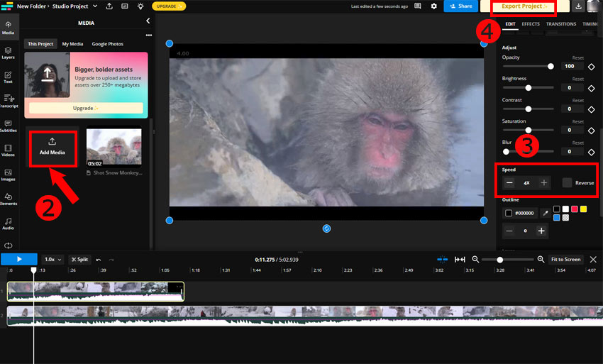Switch to the Effects tab

point(531,24)
